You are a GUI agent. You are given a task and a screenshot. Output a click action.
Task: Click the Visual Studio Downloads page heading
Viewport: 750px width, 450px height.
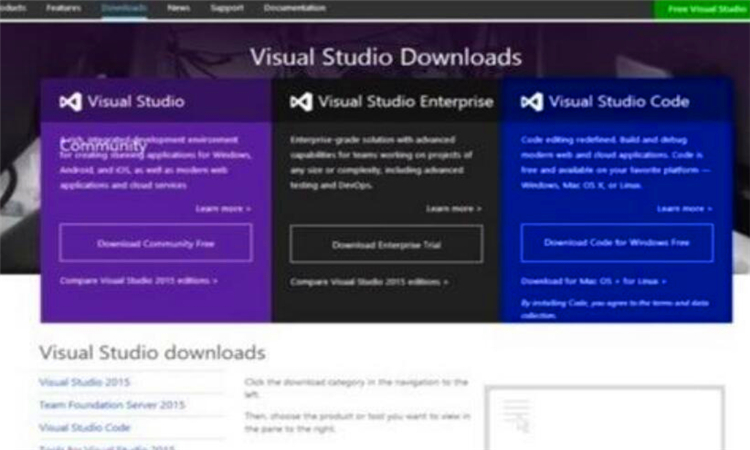(386, 57)
